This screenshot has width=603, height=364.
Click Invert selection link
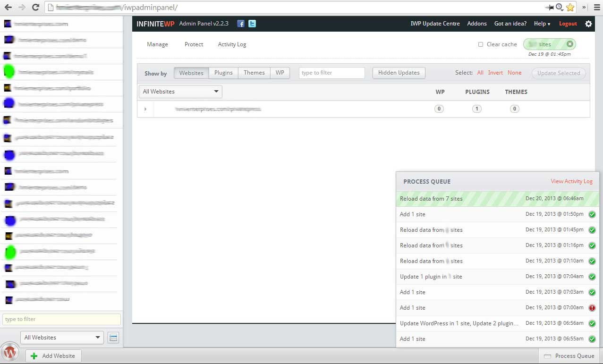click(495, 73)
